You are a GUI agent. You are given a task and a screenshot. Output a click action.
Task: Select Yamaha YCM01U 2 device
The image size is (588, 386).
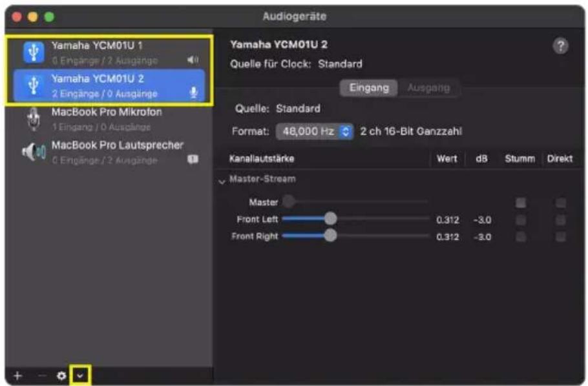[109, 85]
